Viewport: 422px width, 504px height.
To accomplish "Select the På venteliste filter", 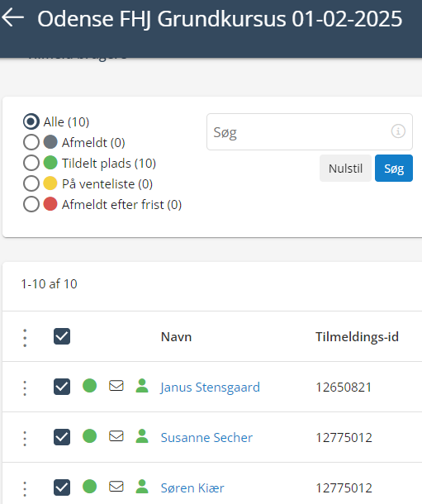I will click(x=31, y=184).
